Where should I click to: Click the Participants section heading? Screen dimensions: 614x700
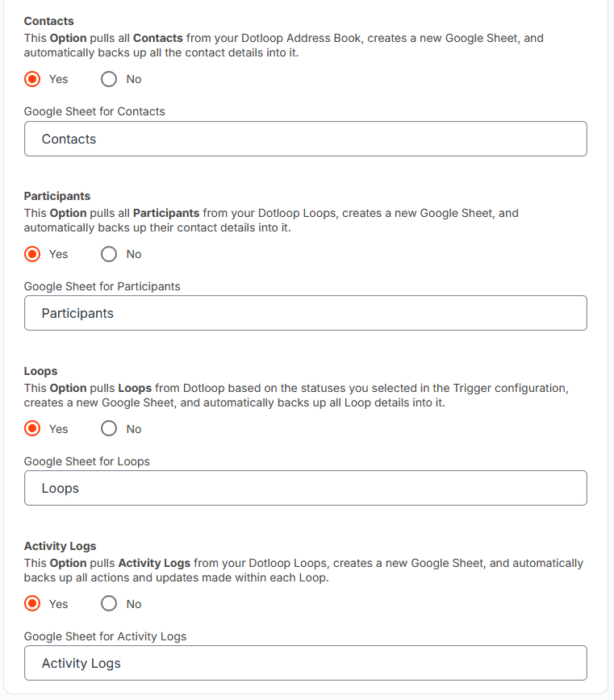tap(56, 195)
